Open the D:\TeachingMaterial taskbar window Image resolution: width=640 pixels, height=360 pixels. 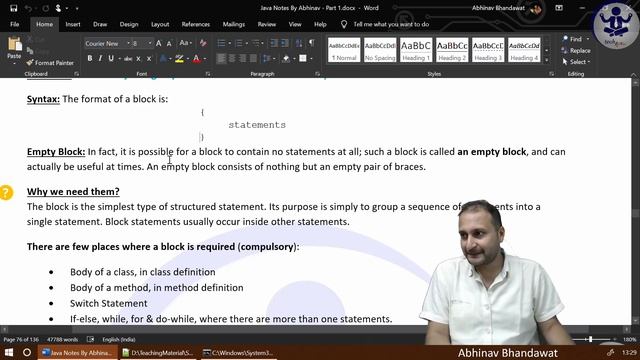coord(158,352)
